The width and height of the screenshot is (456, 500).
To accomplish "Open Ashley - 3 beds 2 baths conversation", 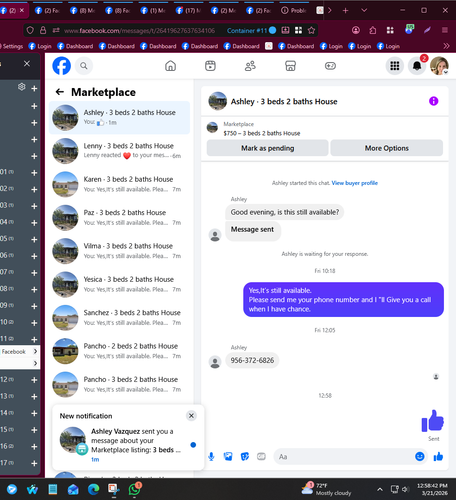I will 119,117.
